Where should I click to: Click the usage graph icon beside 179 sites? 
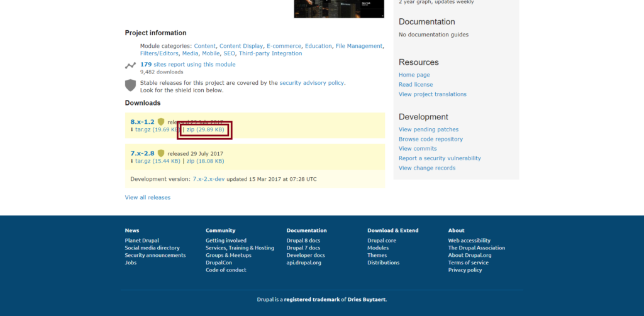(130, 65)
